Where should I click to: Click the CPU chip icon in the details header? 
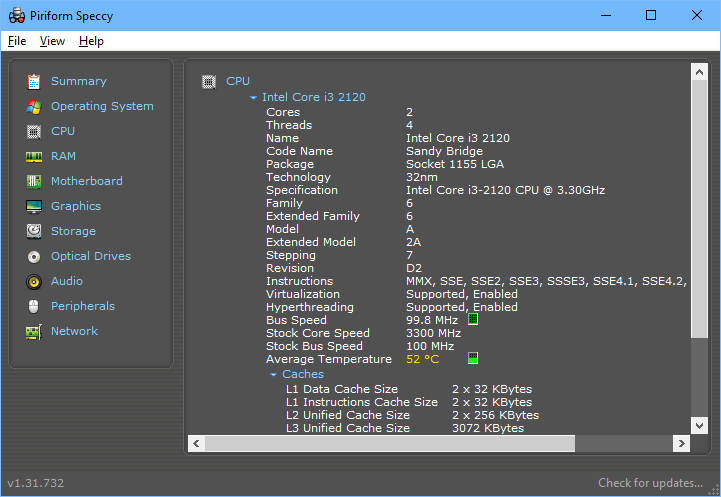pyautogui.click(x=209, y=82)
